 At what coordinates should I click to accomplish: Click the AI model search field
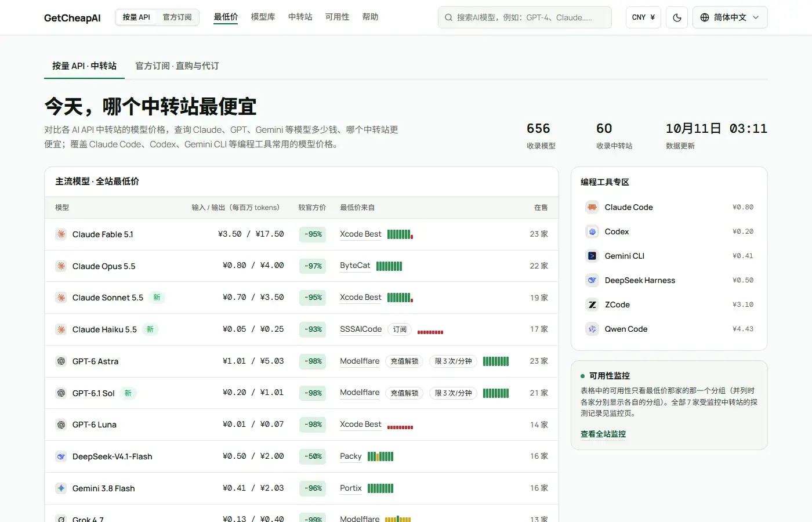[525, 17]
